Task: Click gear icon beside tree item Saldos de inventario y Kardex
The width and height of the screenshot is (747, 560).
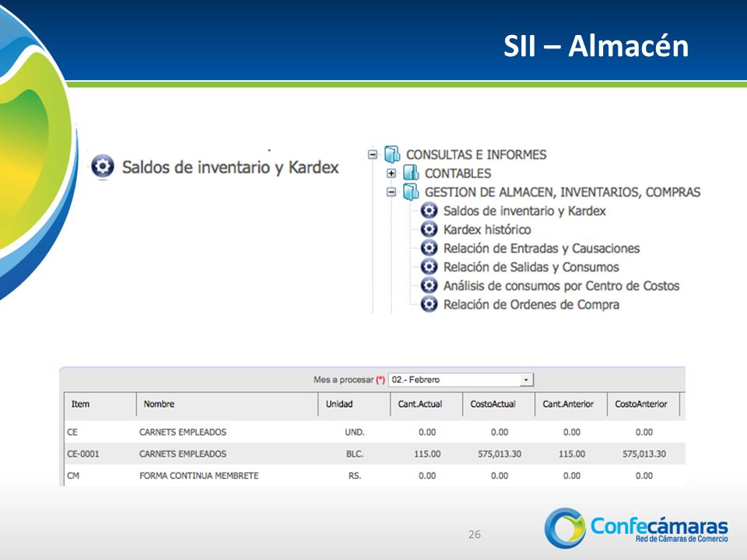Action: [x=429, y=211]
